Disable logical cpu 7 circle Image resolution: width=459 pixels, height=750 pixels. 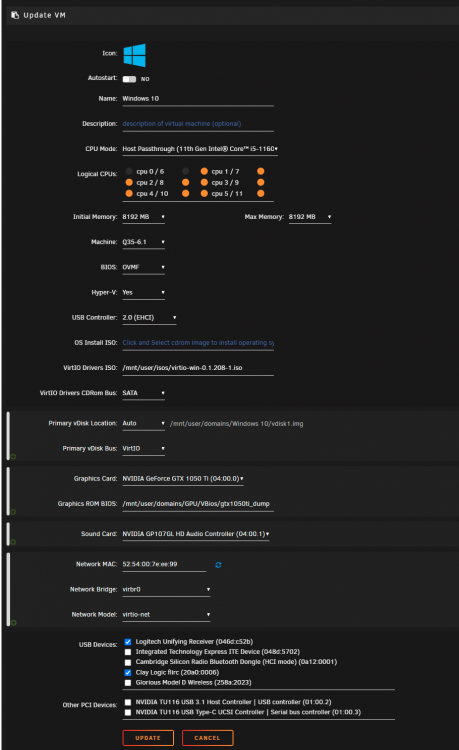tap(261, 171)
